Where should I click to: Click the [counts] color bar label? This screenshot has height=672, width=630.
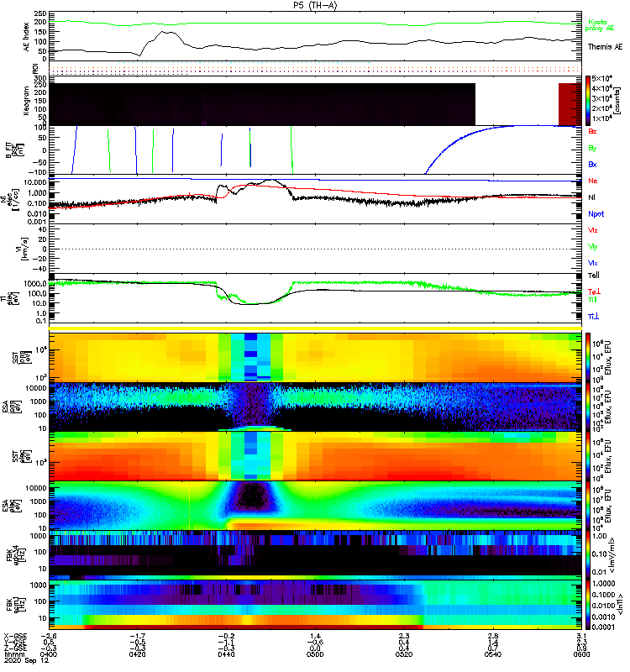click(617, 101)
